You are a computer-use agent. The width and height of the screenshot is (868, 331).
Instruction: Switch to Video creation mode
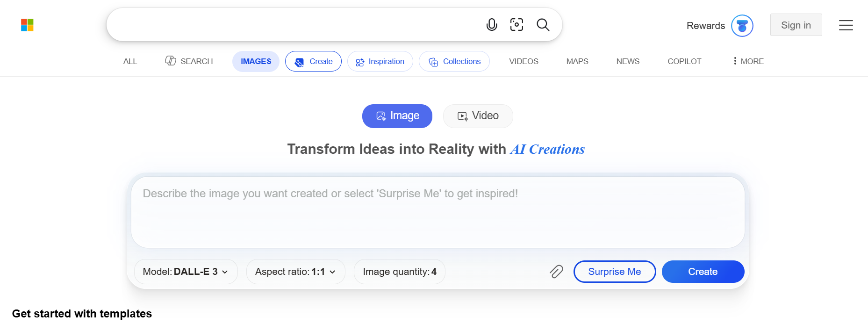pos(478,116)
